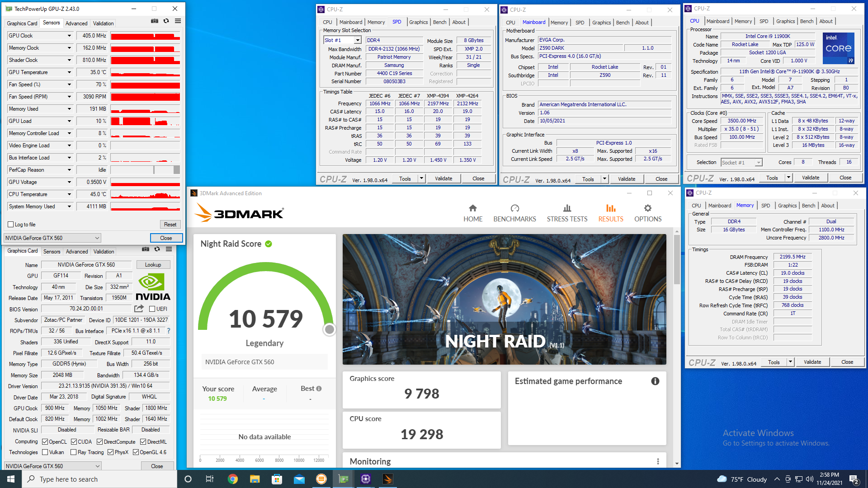Open 3DMark STRESS TESTS section
Image resolution: width=868 pixels, height=488 pixels.
567,213
